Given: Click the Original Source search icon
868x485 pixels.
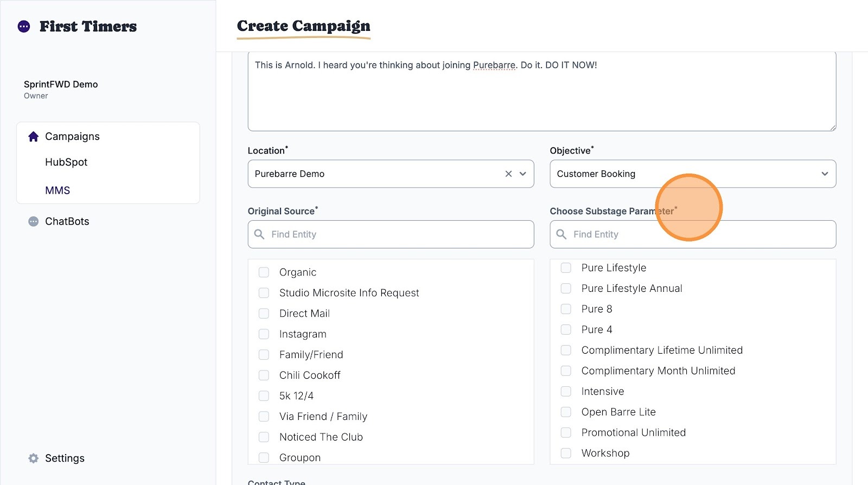Looking at the screenshot, I should (x=260, y=234).
